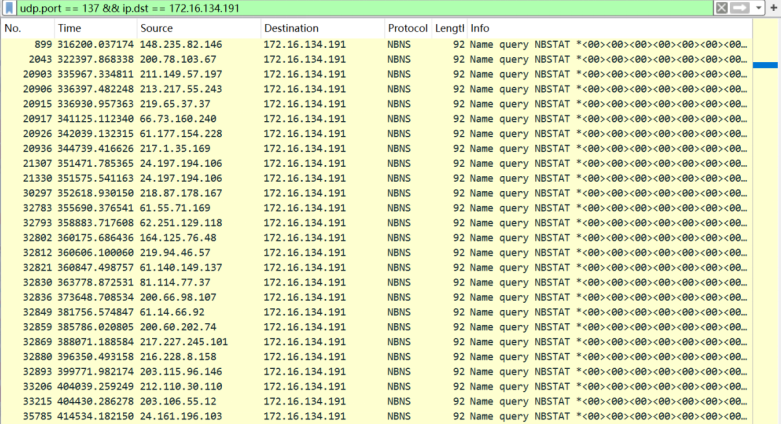Click length value 92 in packet 35785 row
The image size is (782, 424).
459,417
